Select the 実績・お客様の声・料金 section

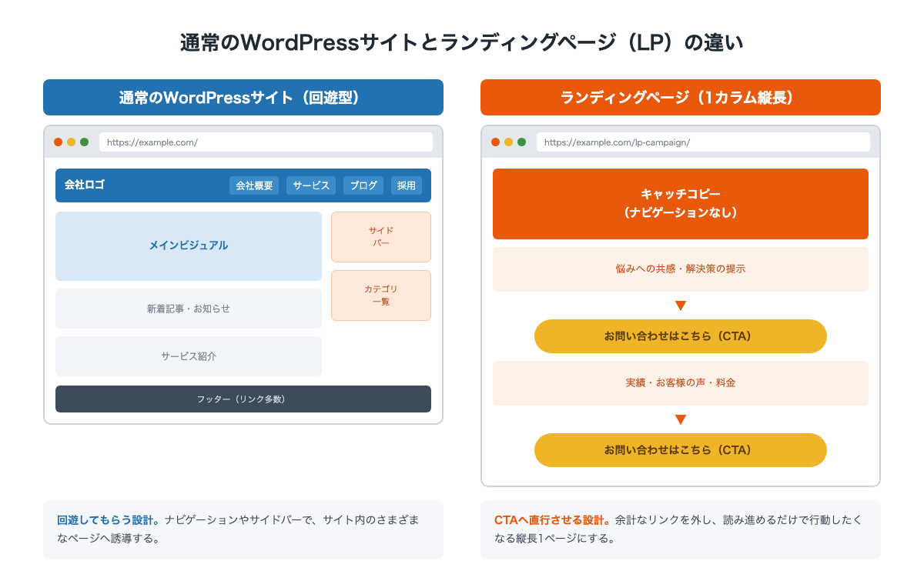(x=681, y=383)
